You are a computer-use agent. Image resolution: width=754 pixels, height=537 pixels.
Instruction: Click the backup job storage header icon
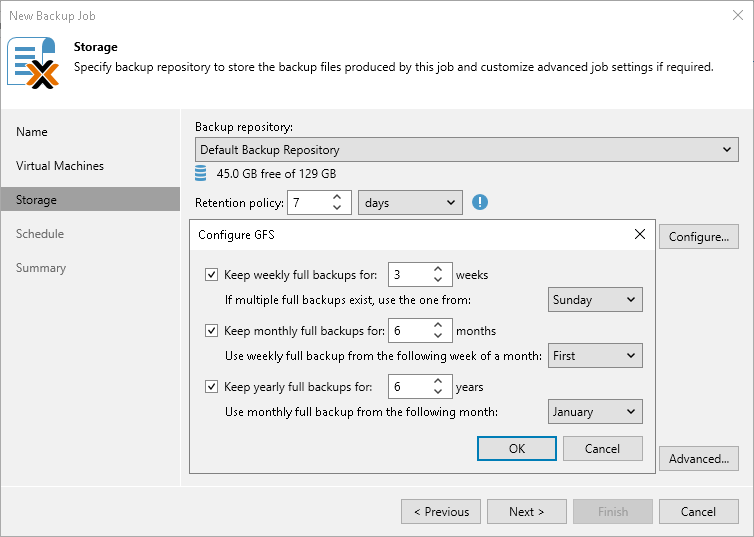32,62
